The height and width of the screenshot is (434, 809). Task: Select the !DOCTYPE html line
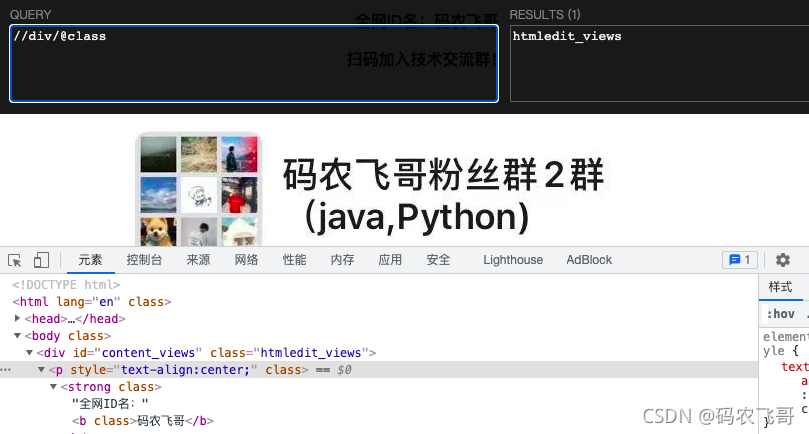[x=66, y=285]
